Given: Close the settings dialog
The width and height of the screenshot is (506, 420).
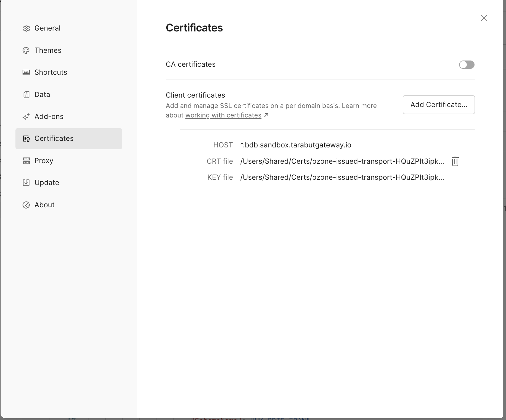Looking at the screenshot, I should coord(484,18).
